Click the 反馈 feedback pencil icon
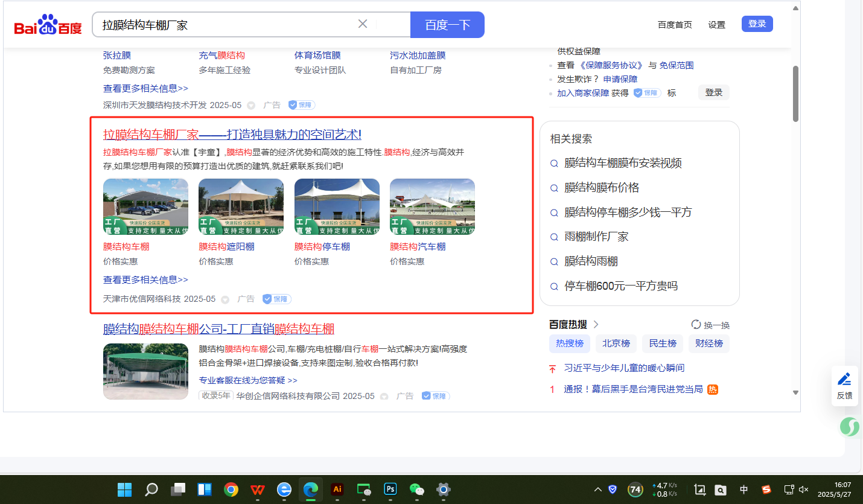 coord(844,379)
